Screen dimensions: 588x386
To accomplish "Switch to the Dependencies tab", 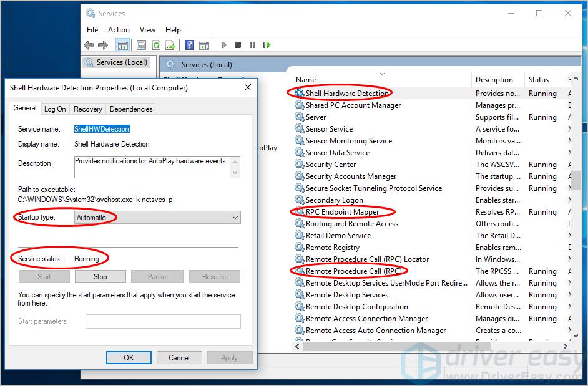I will click(131, 109).
